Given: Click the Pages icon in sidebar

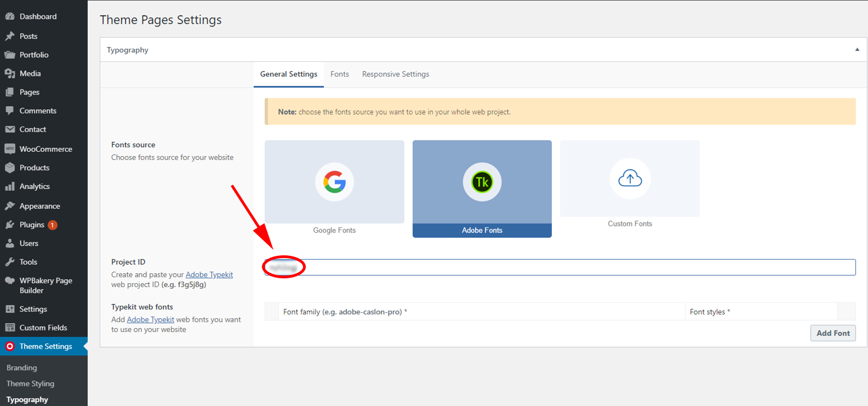Looking at the screenshot, I should pos(10,92).
